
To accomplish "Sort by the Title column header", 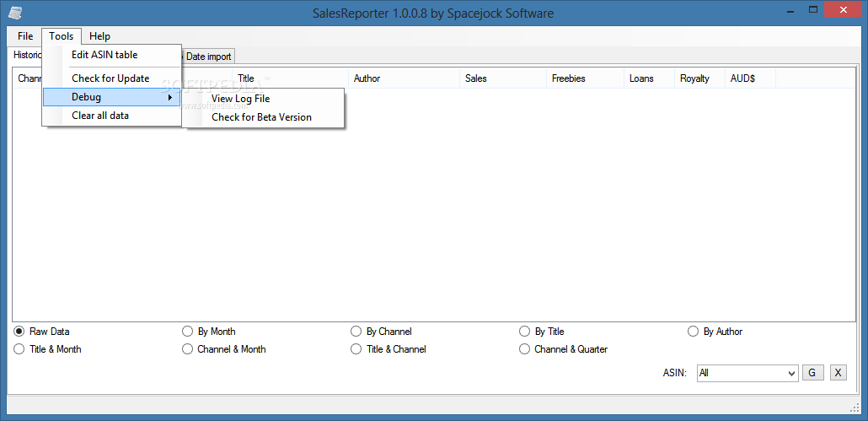I will [x=290, y=78].
